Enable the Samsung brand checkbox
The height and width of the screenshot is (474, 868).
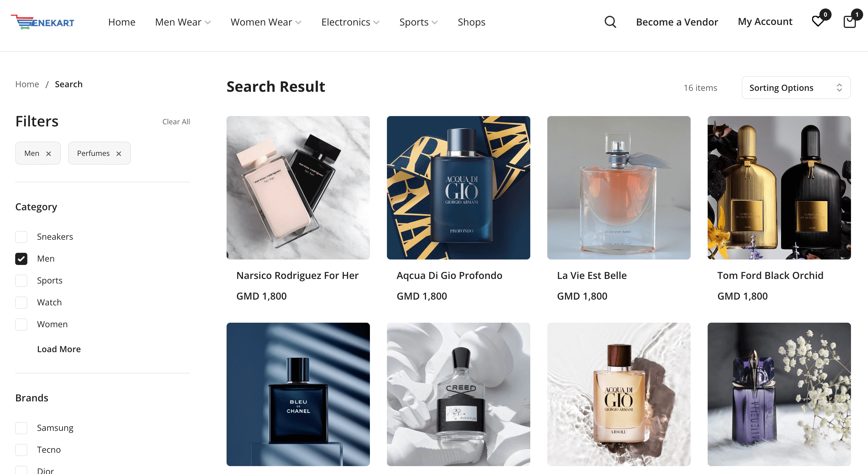tap(21, 428)
